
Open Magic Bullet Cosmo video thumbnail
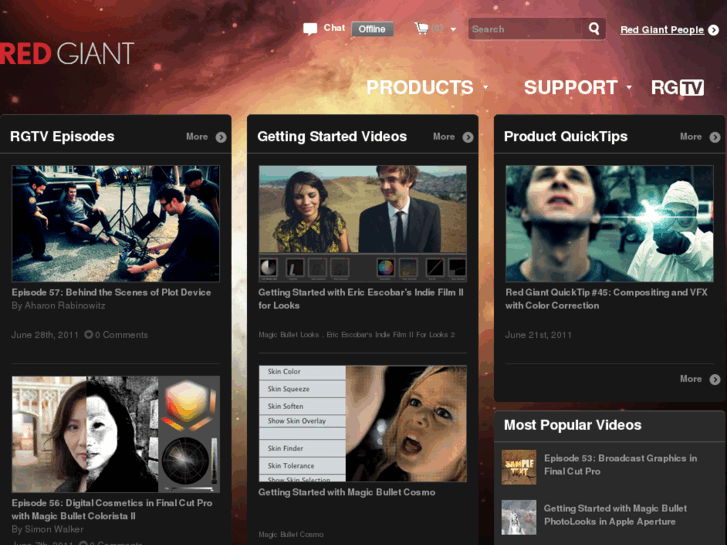pos(363,423)
